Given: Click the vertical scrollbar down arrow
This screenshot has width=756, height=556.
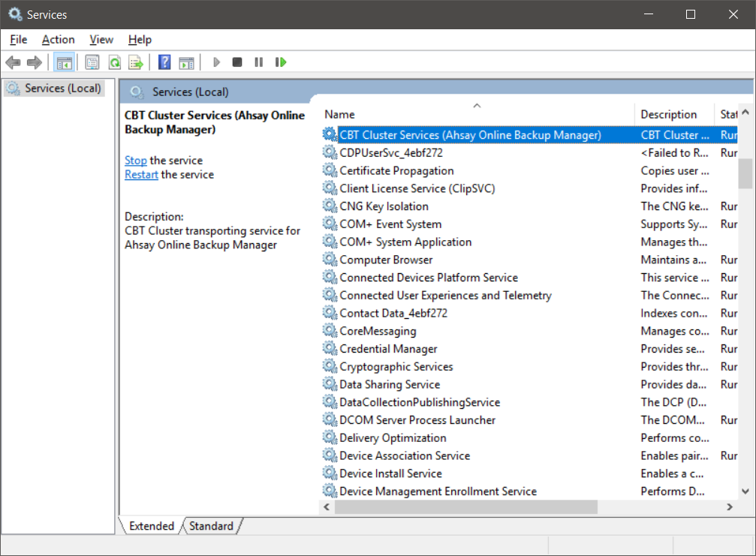Looking at the screenshot, I should [745, 491].
